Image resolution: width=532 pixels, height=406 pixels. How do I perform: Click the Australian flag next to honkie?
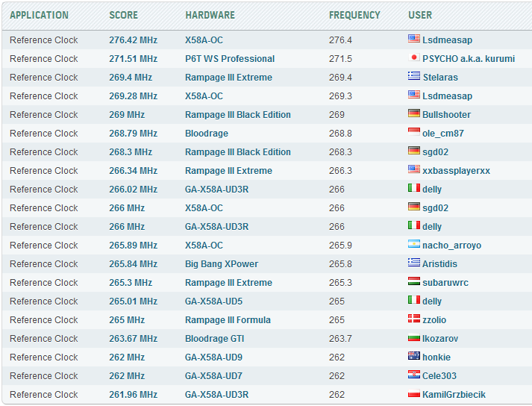tap(413, 356)
